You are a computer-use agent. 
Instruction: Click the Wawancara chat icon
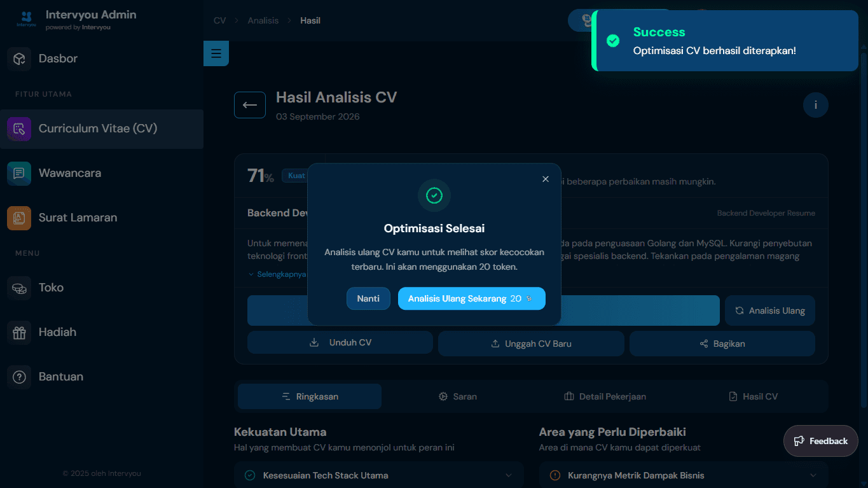(x=19, y=173)
